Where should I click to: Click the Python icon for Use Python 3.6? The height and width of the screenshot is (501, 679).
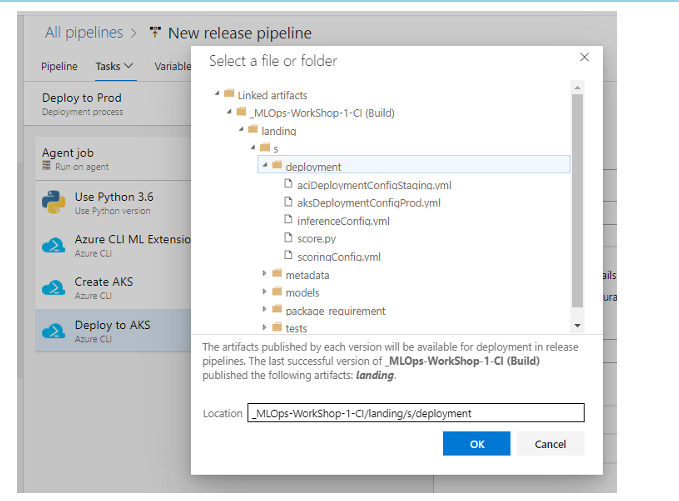[x=53, y=203]
